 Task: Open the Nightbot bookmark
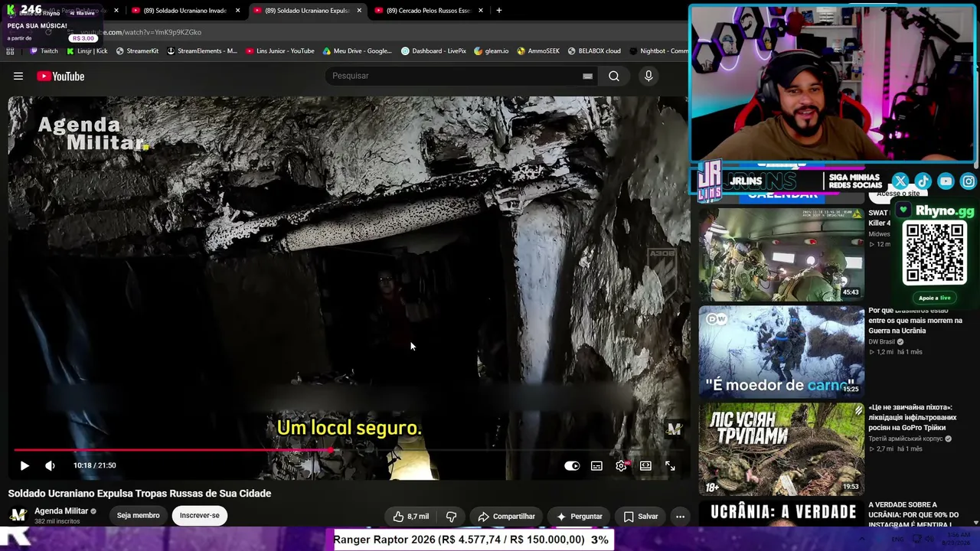click(x=658, y=51)
